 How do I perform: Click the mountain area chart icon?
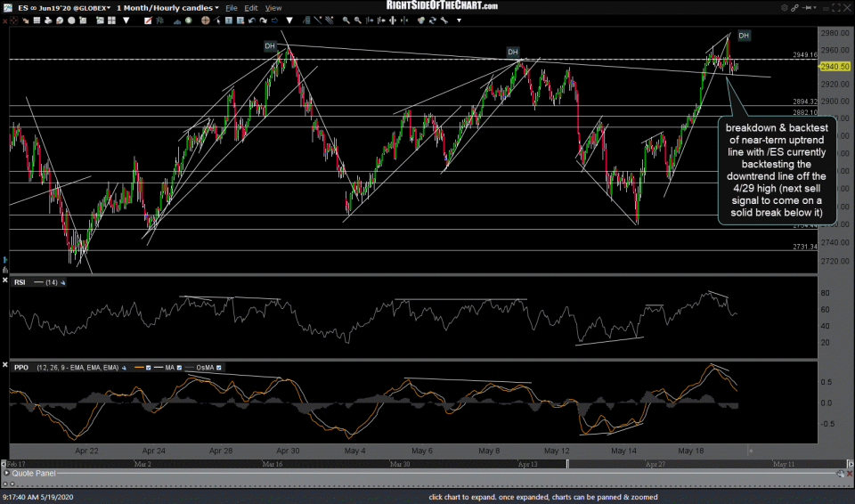tap(177, 20)
